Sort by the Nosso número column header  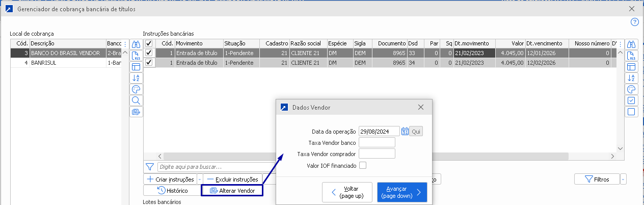coord(588,44)
